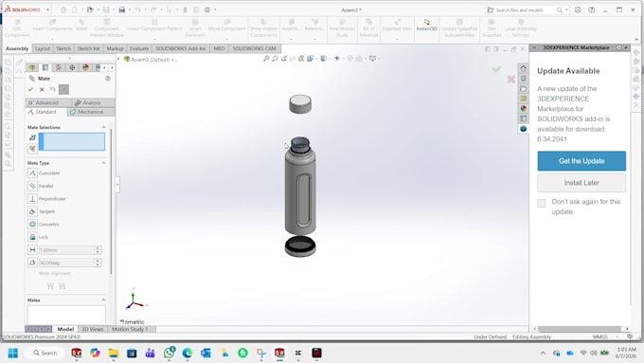644x363 pixels.
Task: Click Get the Update button
Action: point(581,161)
